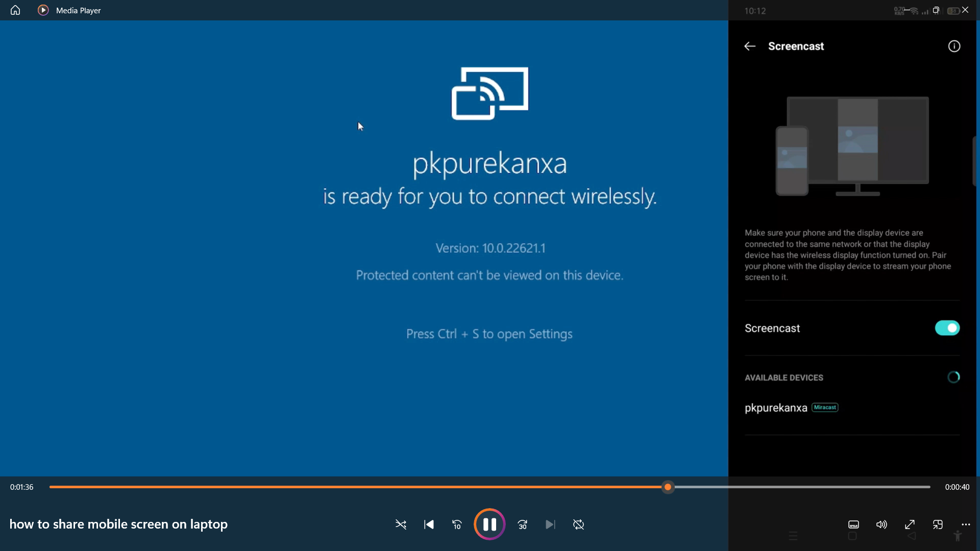This screenshot has height=551, width=980.
Task: Switch to mini player view
Action: point(938,524)
